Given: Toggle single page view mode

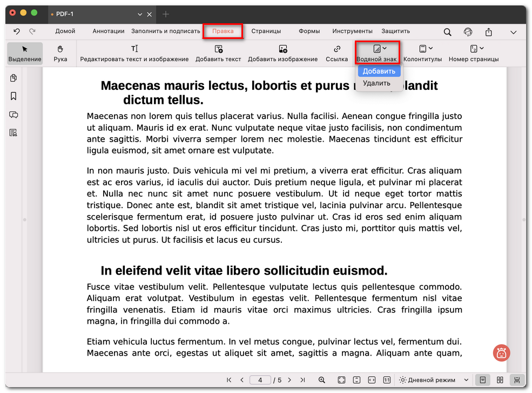Looking at the screenshot, I should (483, 380).
